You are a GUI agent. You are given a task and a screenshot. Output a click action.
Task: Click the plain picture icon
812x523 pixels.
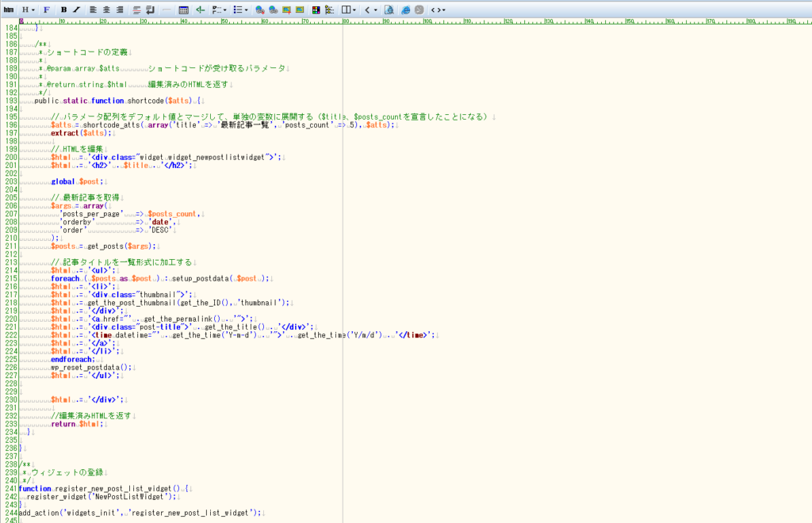[300, 10]
